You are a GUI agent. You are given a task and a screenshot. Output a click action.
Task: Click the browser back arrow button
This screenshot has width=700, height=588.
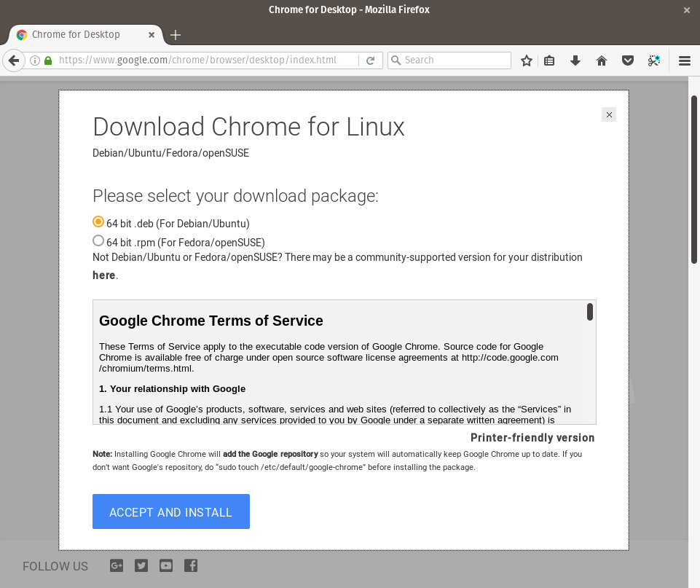pyautogui.click(x=14, y=60)
